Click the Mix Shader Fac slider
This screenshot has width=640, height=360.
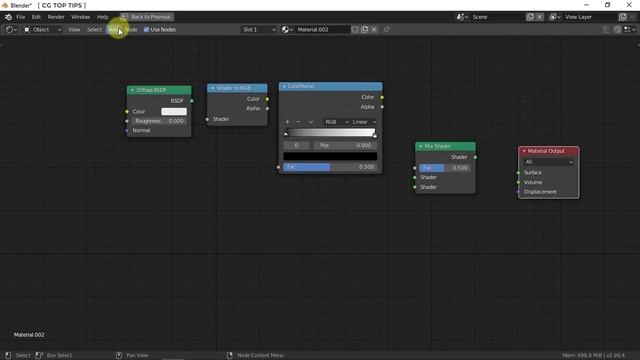tap(445, 168)
